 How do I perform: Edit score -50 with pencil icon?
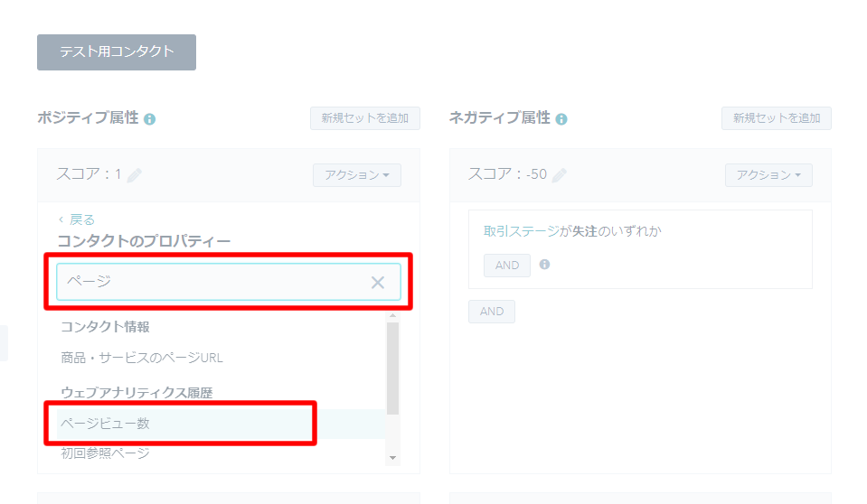(x=559, y=175)
